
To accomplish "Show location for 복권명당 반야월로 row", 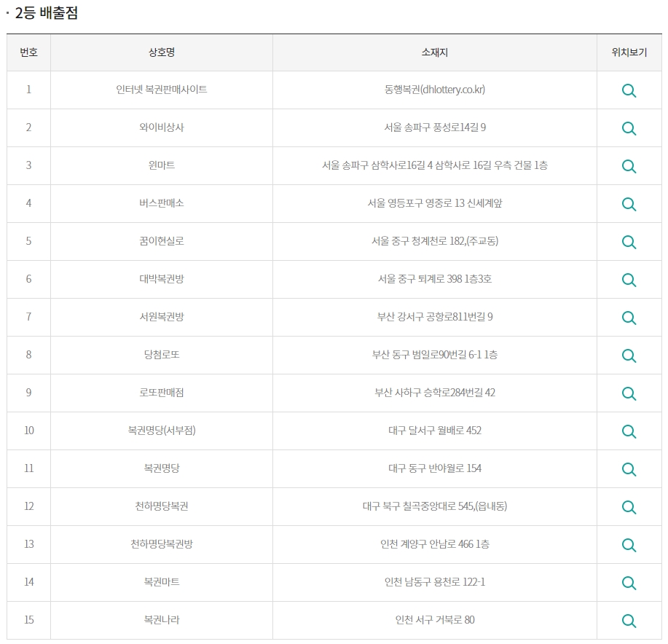I will click(x=629, y=469).
